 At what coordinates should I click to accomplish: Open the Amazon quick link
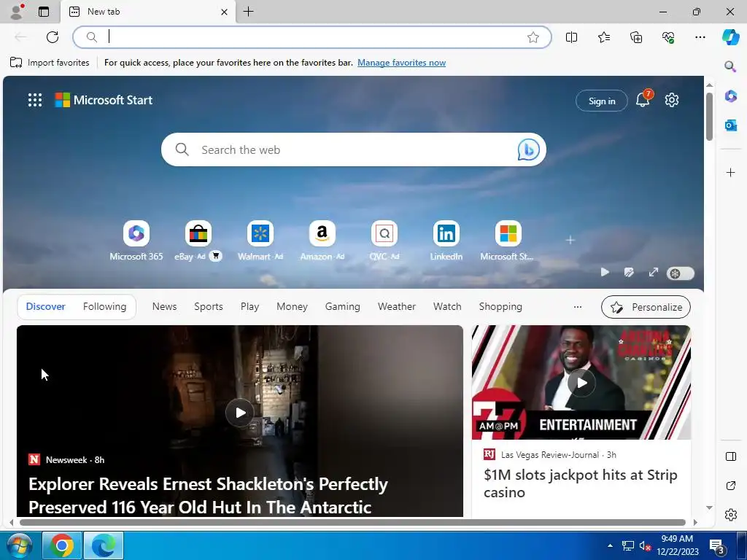click(322, 241)
